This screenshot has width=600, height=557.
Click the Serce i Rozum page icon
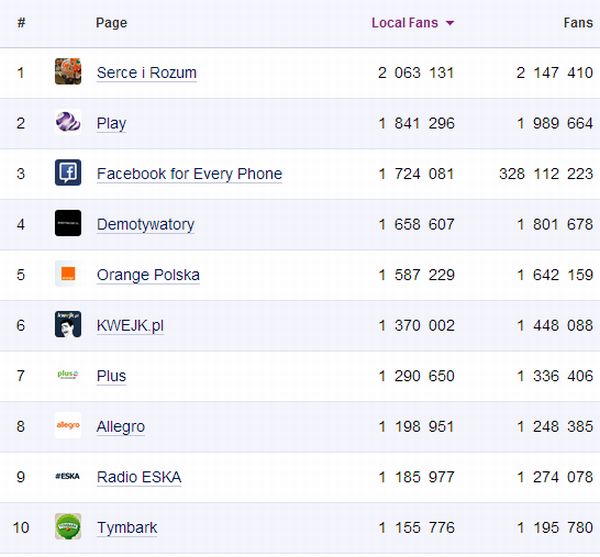tap(68, 72)
